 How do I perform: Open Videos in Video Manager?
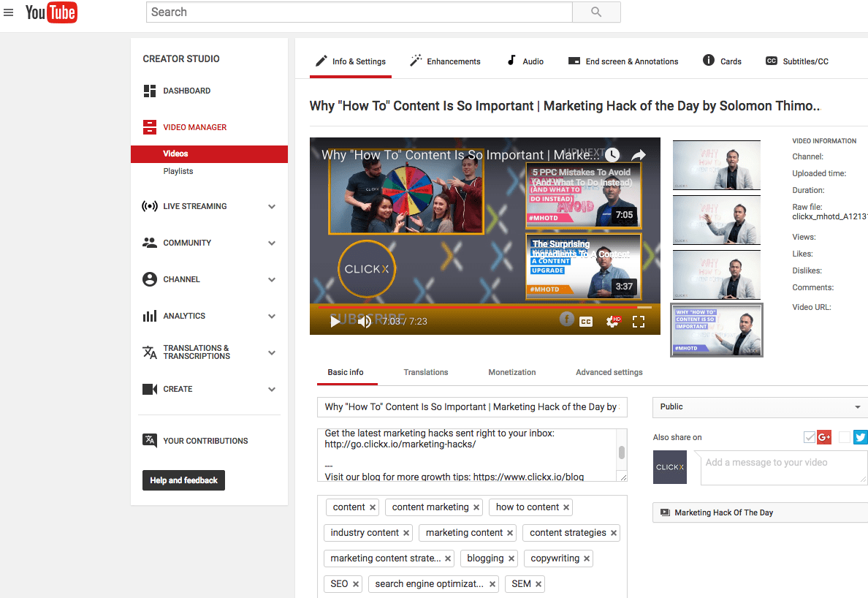point(209,154)
